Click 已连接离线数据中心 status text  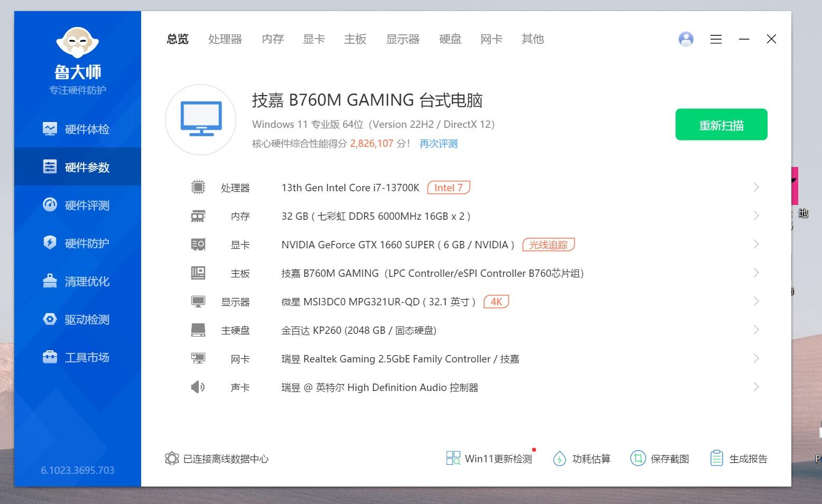coord(226,459)
